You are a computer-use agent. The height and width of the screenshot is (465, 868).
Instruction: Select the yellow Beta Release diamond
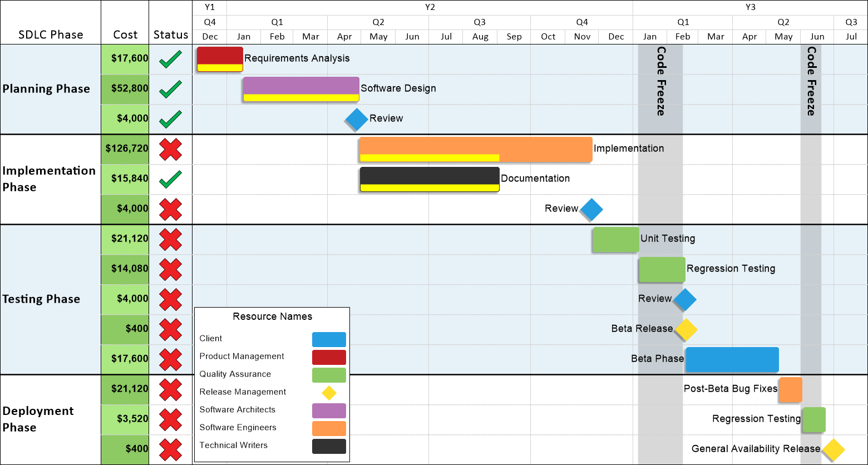coord(685,330)
